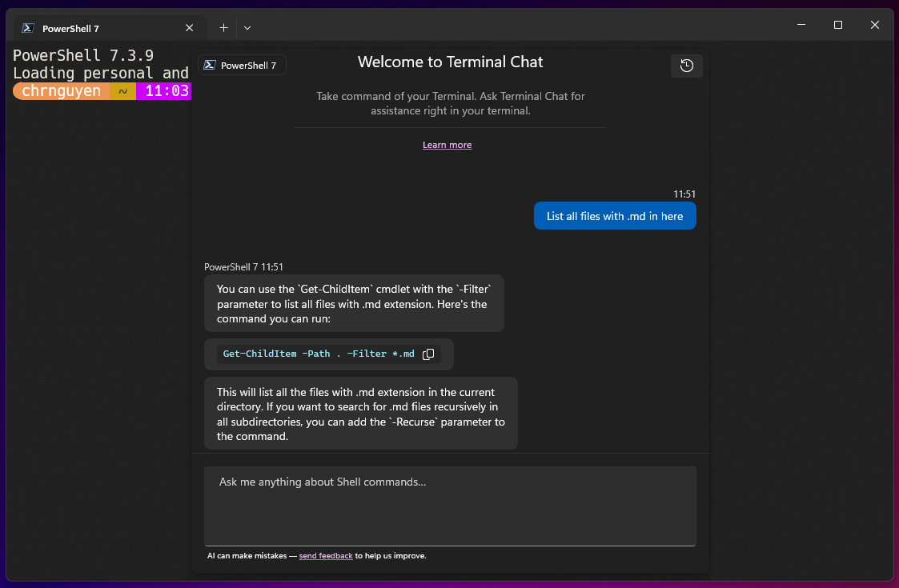Expand the profile selector next to the plus button
This screenshot has width=899, height=588.
(x=247, y=27)
